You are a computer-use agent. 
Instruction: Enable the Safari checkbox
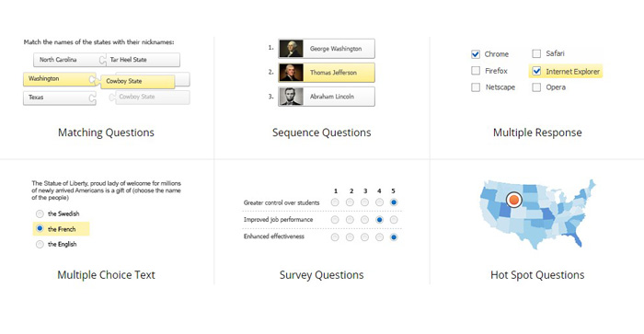[x=536, y=53]
